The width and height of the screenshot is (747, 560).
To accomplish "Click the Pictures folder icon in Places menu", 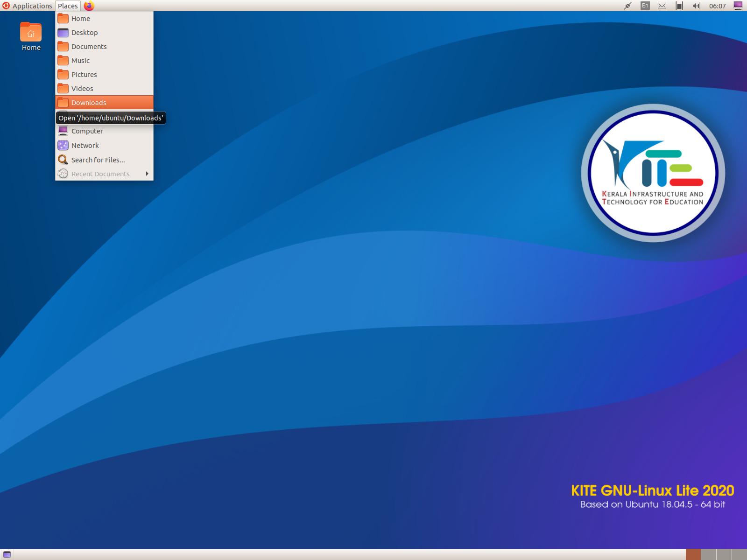I will point(63,74).
